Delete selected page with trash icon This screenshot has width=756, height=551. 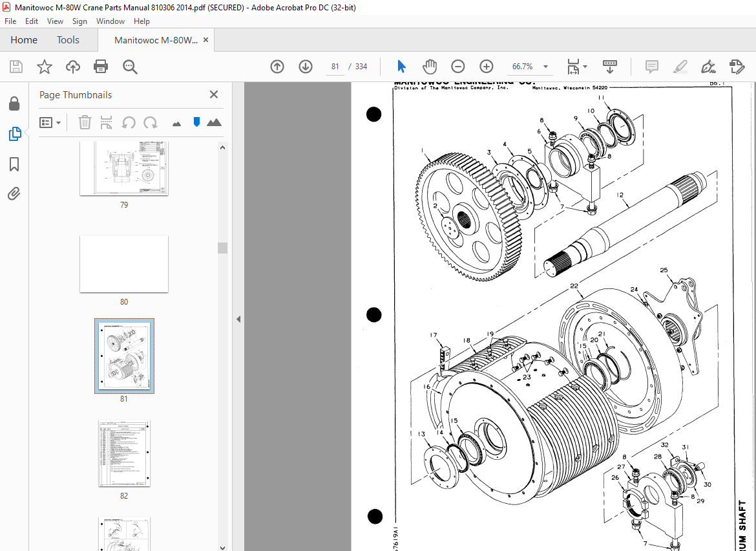point(85,122)
